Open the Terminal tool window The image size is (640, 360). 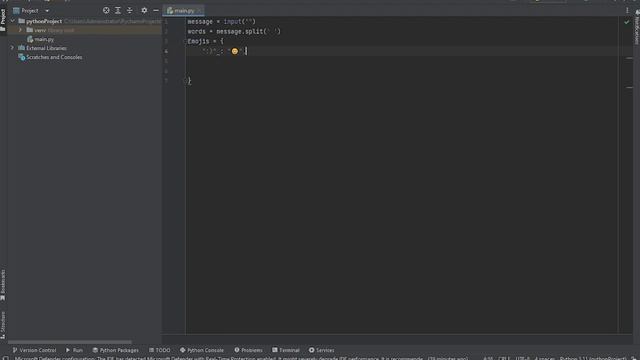[x=286, y=350]
